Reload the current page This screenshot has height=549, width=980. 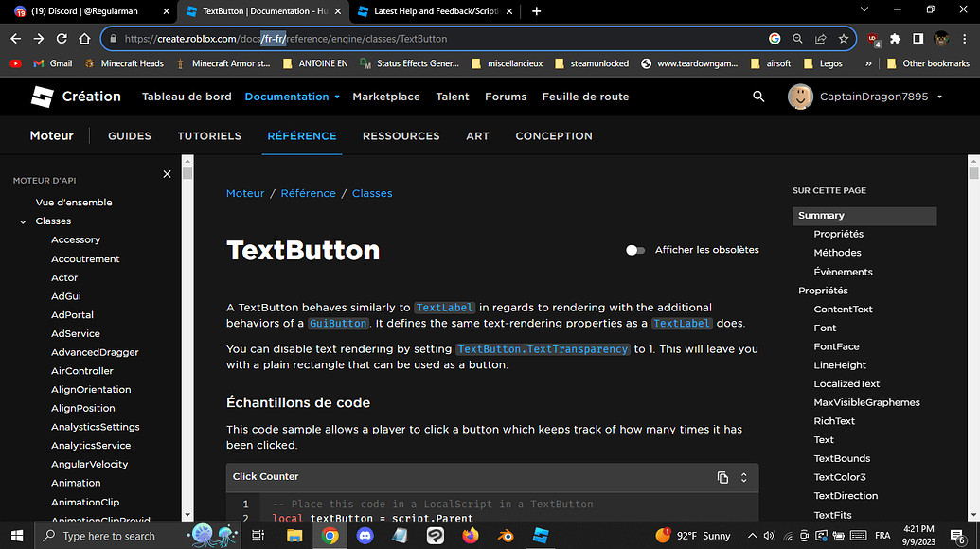61,39
